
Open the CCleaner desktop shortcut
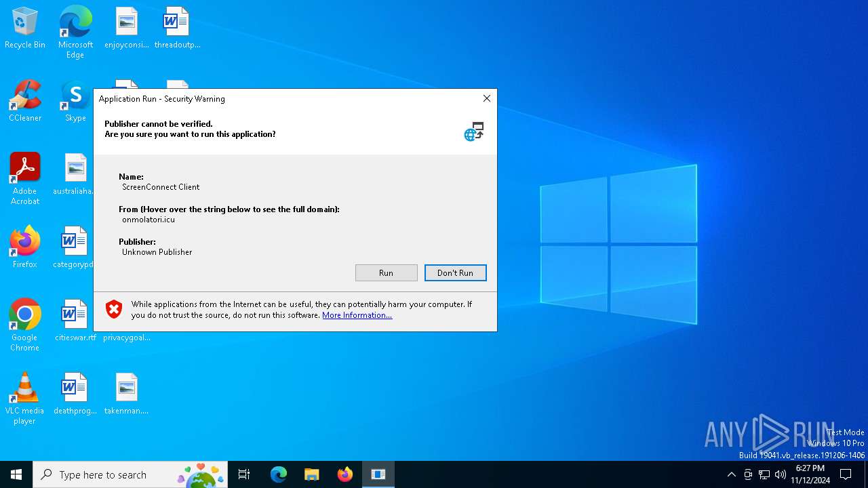click(25, 102)
